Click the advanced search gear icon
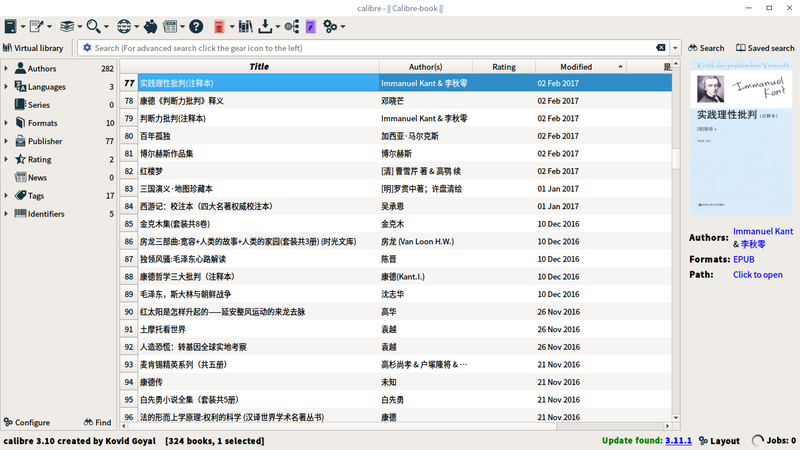The height and width of the screenshot is (450, 800). point(87,48)
